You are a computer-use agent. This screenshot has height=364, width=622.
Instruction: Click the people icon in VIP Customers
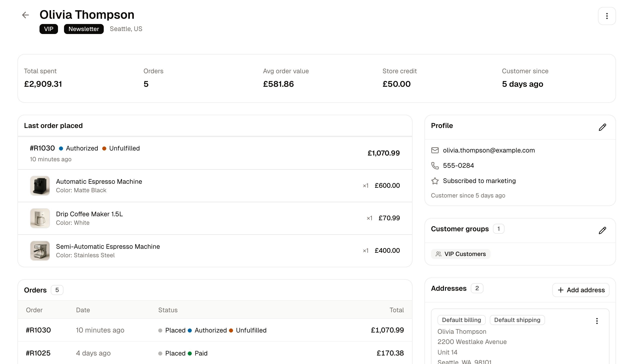(x=438, y=254)
